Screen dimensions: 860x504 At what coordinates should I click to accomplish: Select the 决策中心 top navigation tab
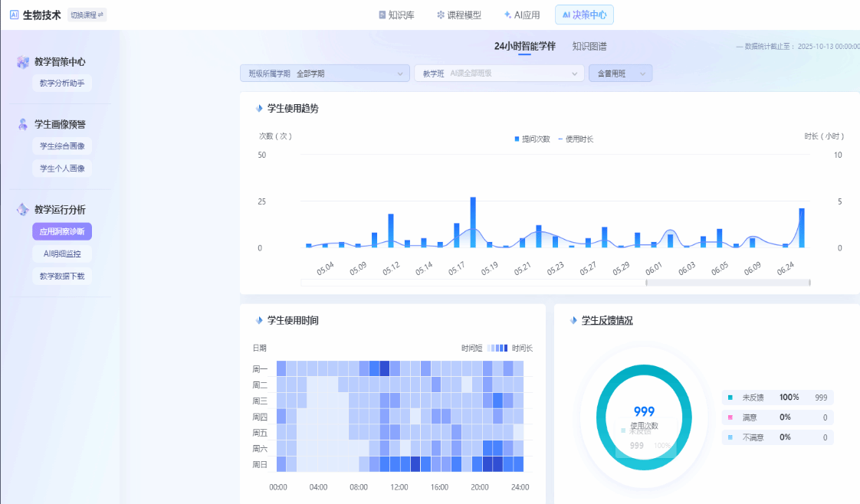click(x=584, y=15)
